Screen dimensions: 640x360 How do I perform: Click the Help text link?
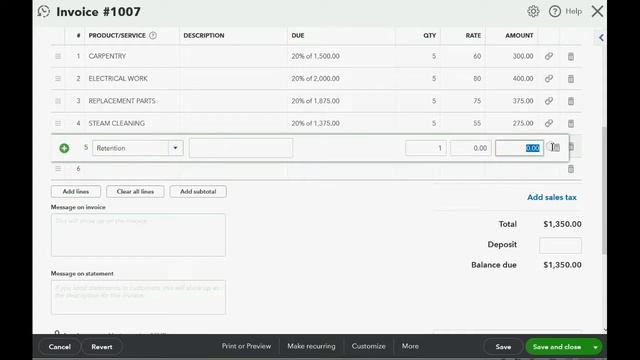573,11
